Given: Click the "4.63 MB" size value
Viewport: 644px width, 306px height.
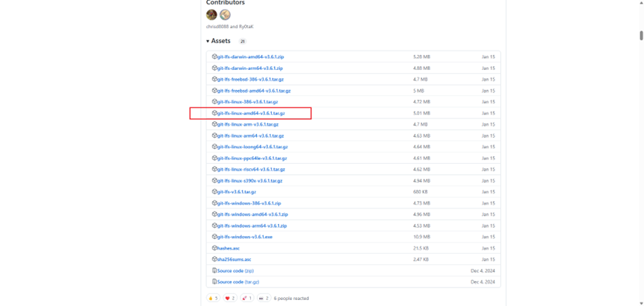Looking at the screenshot, I should 421,136.
